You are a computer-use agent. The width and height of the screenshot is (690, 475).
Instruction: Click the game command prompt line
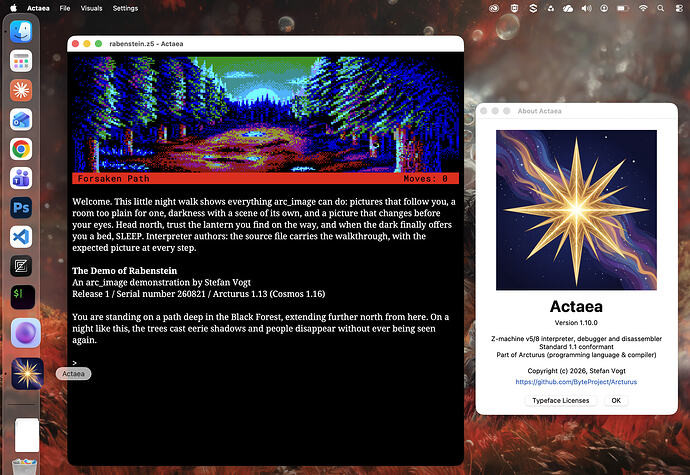tap(265, 363)
